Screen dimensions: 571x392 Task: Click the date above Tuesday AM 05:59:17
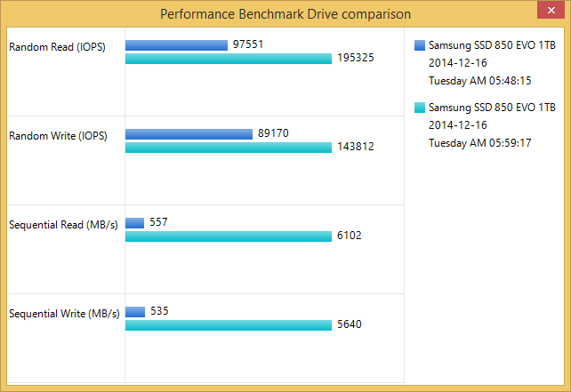click(458, 125)
